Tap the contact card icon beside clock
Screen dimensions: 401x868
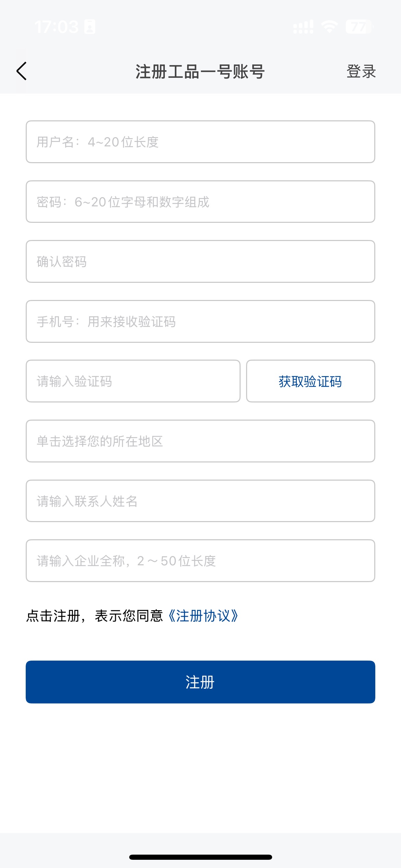click(90, 27)
